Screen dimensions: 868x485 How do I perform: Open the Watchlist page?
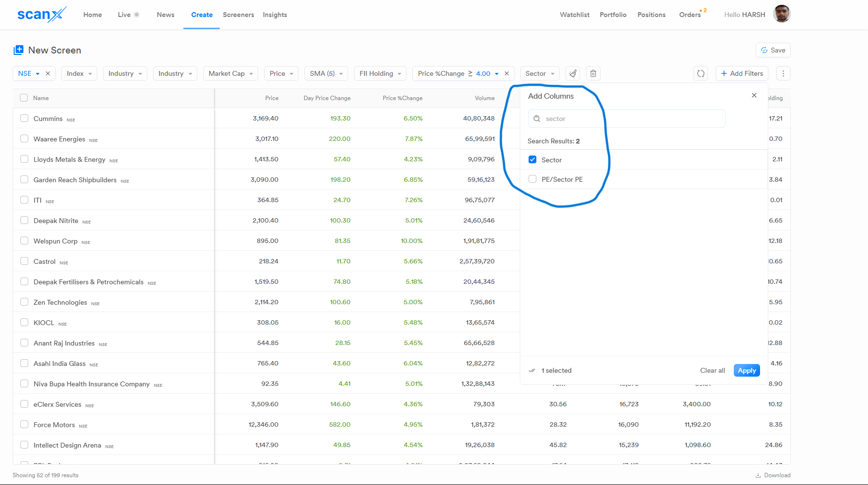[574, 15]
